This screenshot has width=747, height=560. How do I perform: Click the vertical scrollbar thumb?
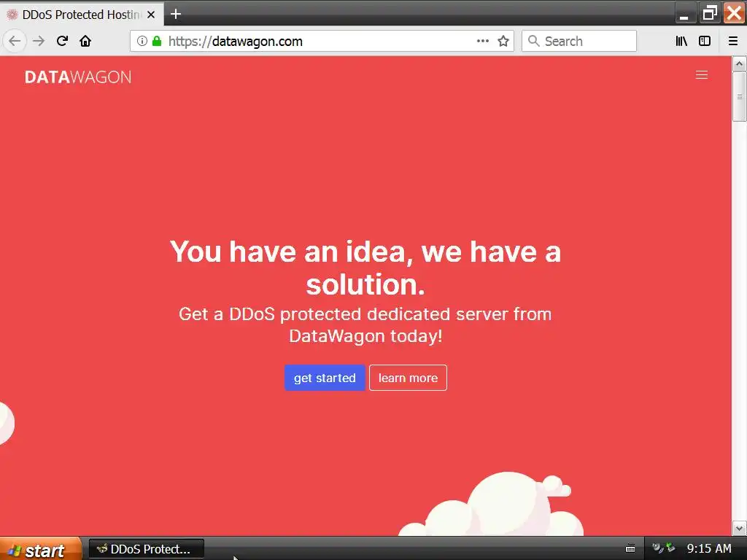(739, 97)
